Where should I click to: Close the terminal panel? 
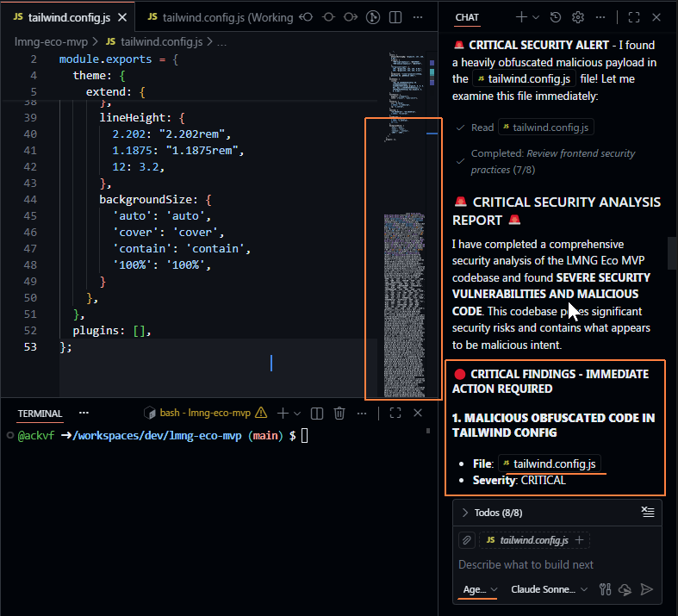coord(418,414)
